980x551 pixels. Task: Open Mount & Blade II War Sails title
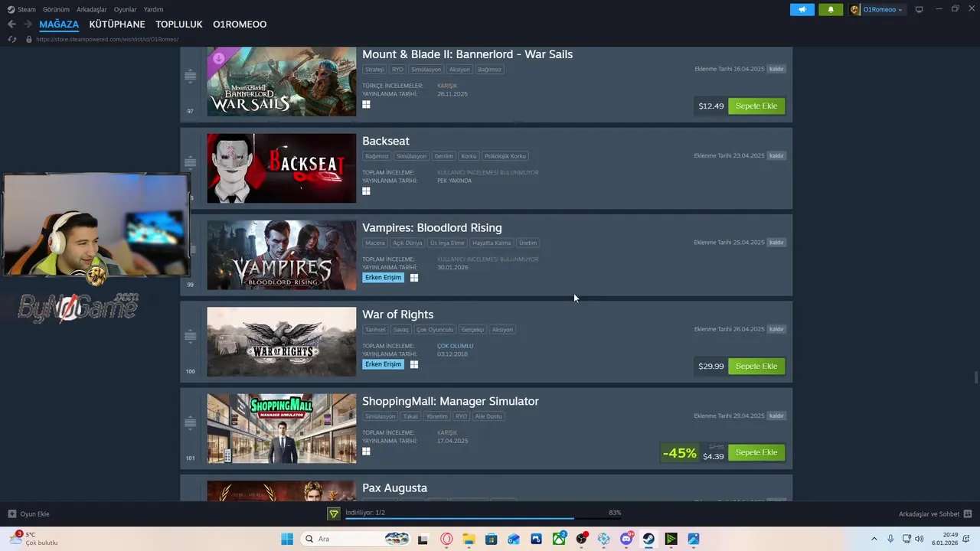(x=467, y=54)
